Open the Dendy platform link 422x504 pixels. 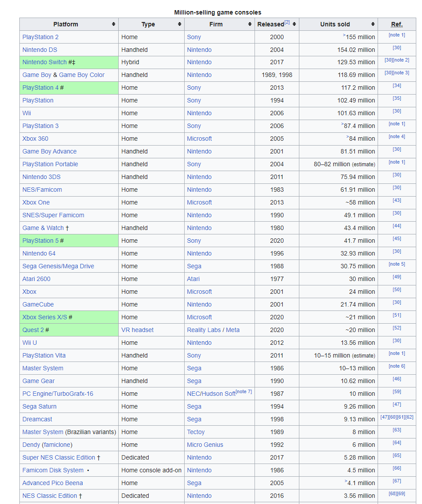click(31, 445)
